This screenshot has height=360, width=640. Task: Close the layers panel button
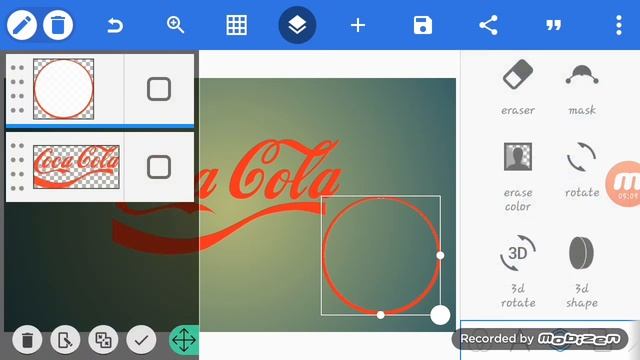[297, 25]
